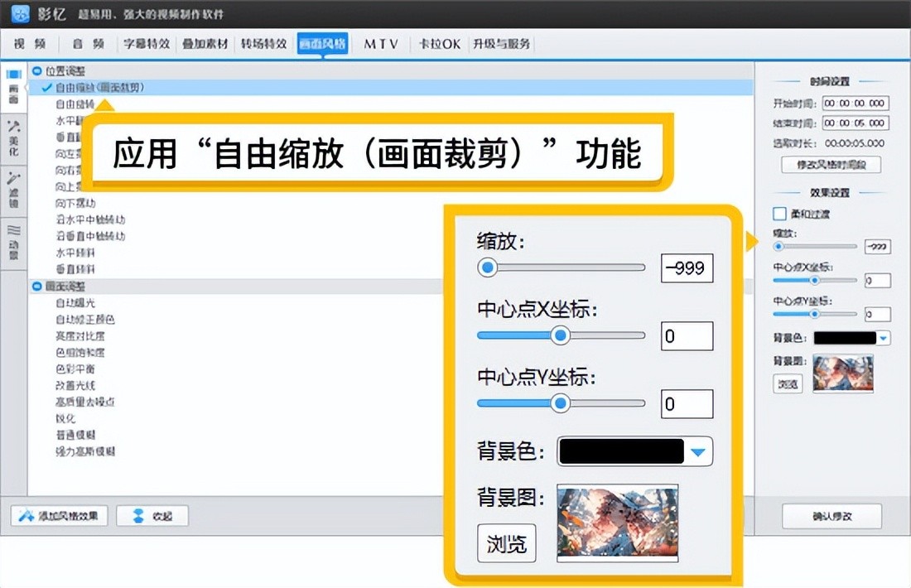Open the 转场特效 tab
The height and width of the screenshot is (588, 911).
click(x=263, y=44)
